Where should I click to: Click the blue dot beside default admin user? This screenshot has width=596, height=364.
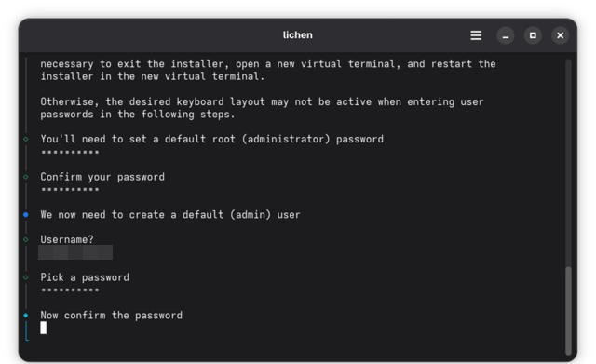pyautogui.click(x=26, y=215)
